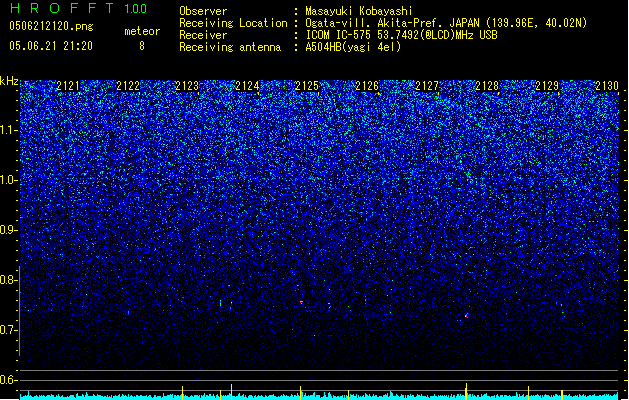Image resolution: width=629 pixels, height=400 pixels.
Task: Click the 2126 time axis label
Action: [367, 86]
